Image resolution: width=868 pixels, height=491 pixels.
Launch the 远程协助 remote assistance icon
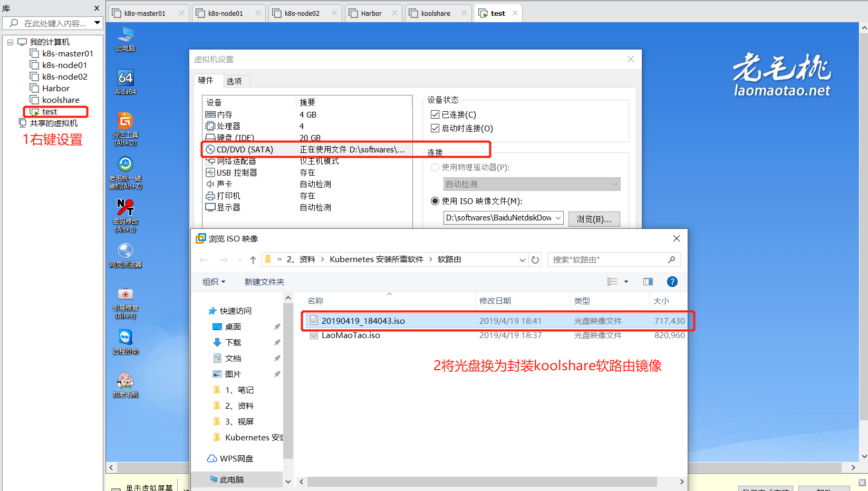pos(126,342)
